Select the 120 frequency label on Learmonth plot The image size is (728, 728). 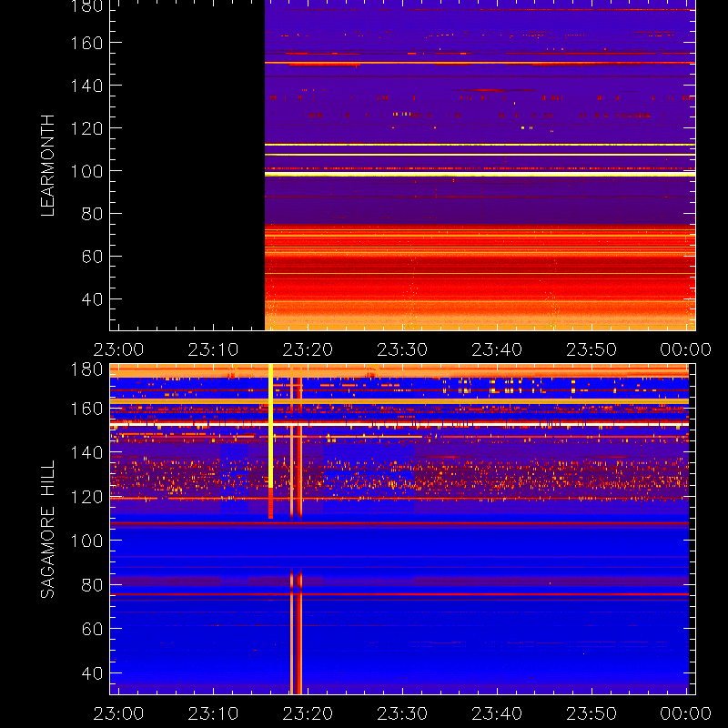coord(86,128)
